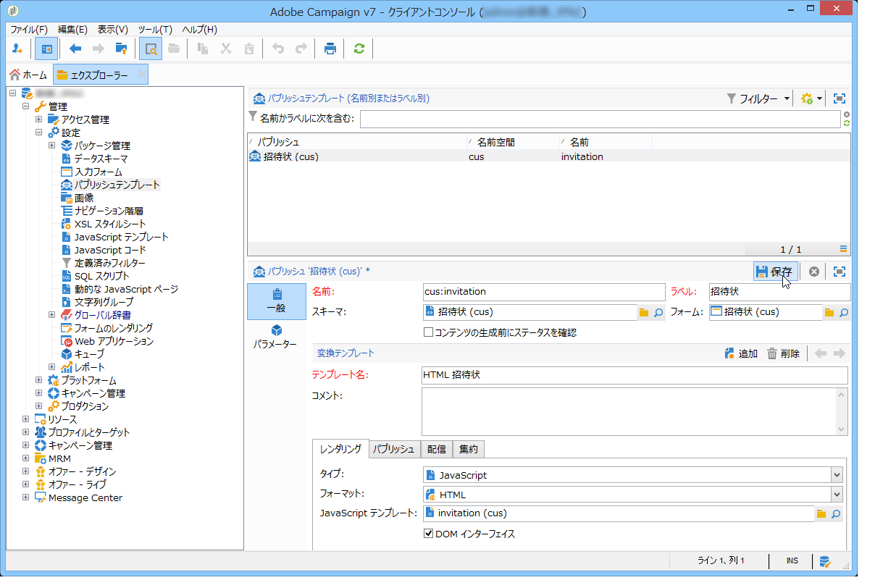Click the forward navigation arrow in toolbar
Screen dimensions: 875x588
[x=99, y=49]
